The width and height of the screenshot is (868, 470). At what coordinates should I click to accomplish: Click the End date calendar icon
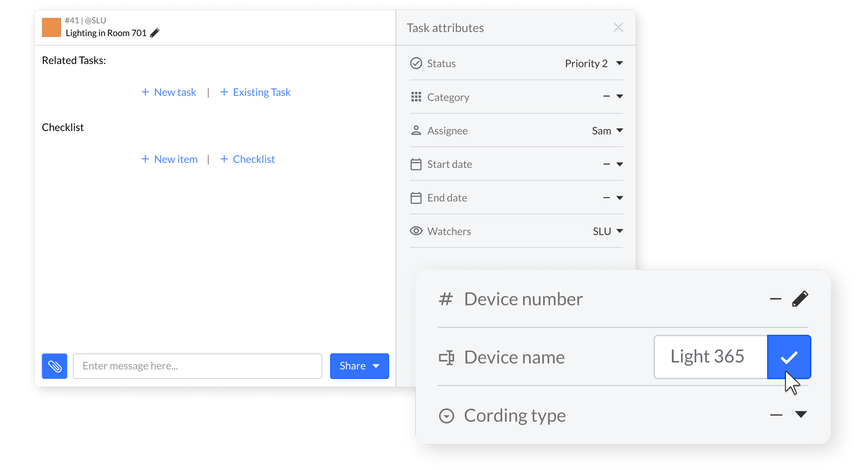(x=416, y=198)
